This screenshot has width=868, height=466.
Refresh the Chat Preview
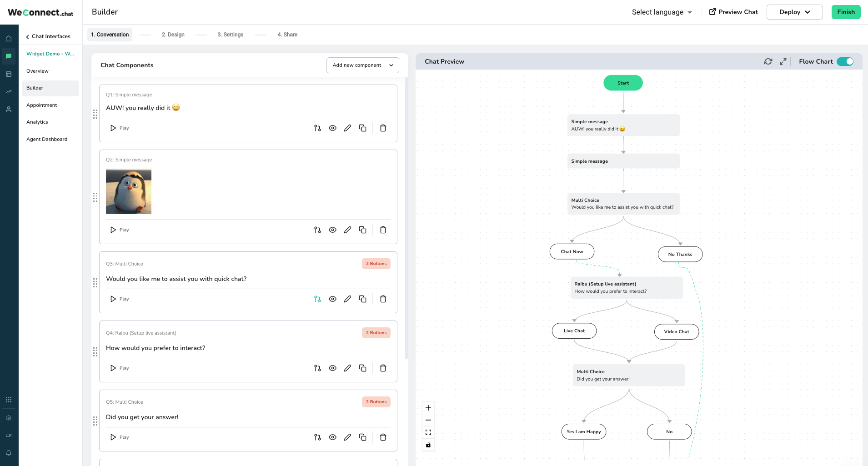(768, 61)
